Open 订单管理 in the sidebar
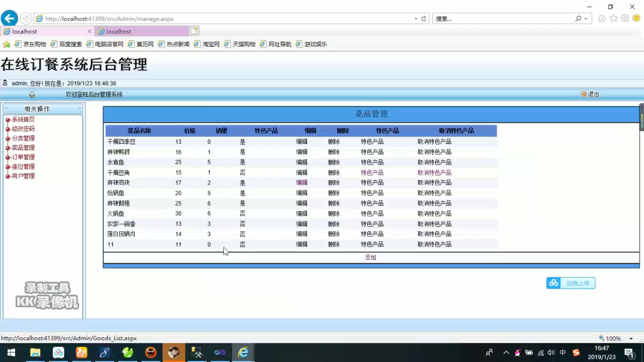The height and width of the screenshot is (362, 644). click(x=23, y=157)
